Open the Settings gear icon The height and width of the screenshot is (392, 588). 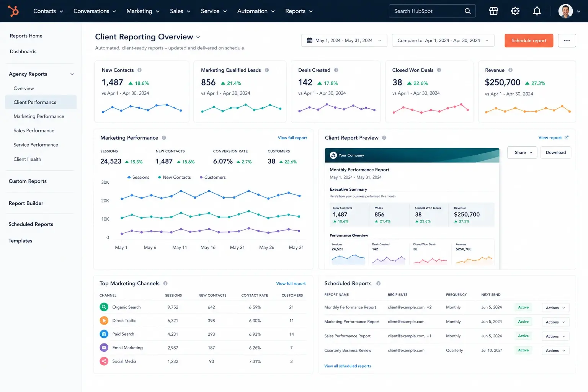(x=515, y=11)
